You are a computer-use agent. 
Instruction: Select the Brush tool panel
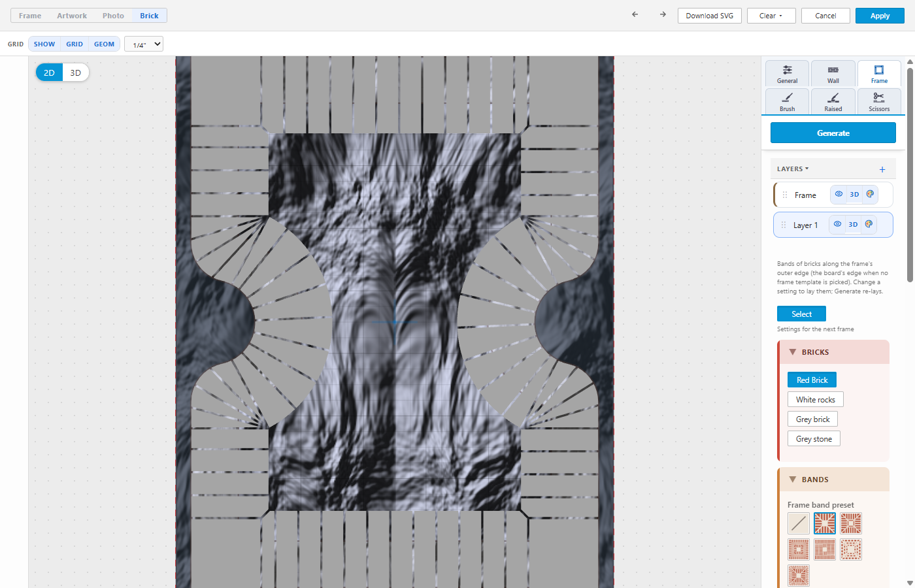click(x=788, y=101)
